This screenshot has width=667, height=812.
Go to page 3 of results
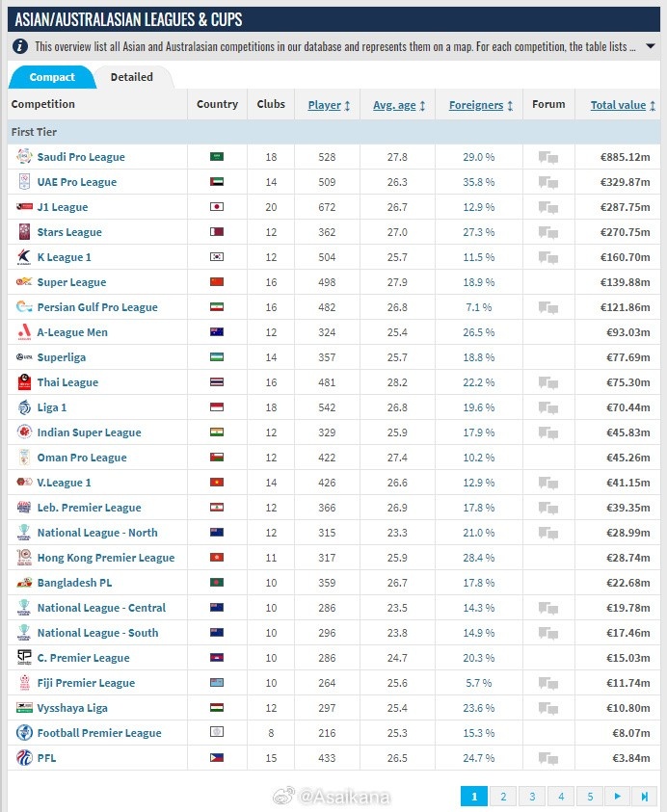point(531,796)
